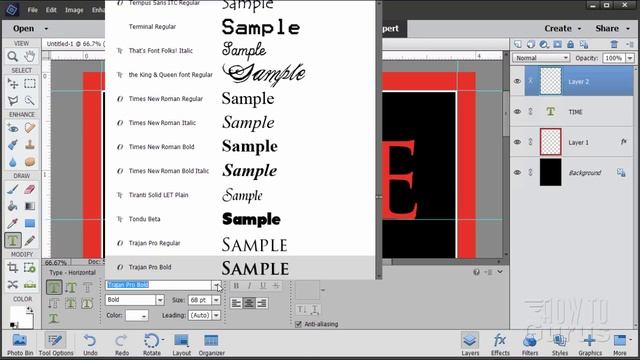Viewport: 640px width, 360px height.
Task: Toggle the Anti-aliasing checkbox
Action: point(298,324)
